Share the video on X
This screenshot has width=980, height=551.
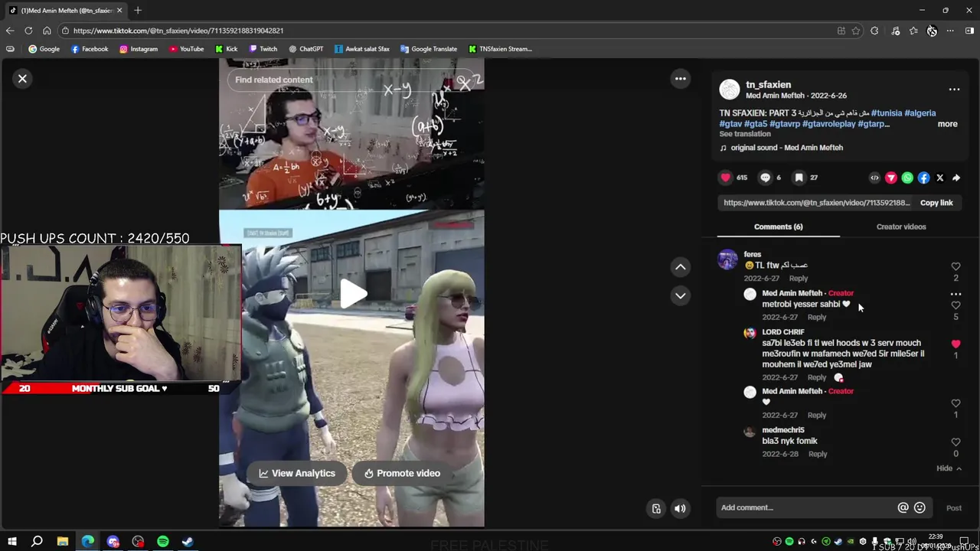coord(939,178)
